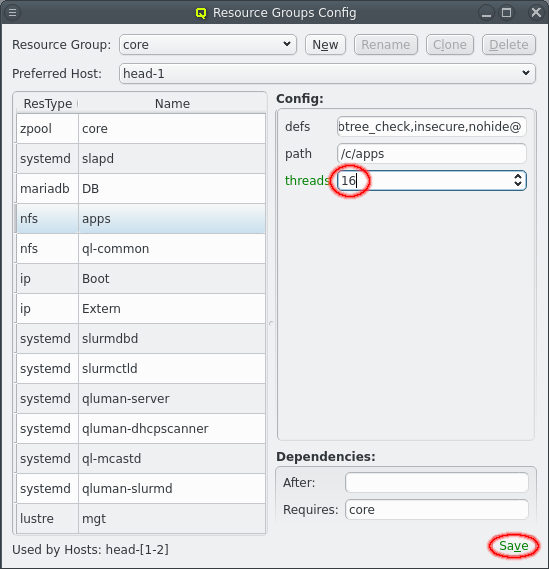Select the nfs ql-common row
The width and height of the screenshot is (549, 569).
pos(141,249)
